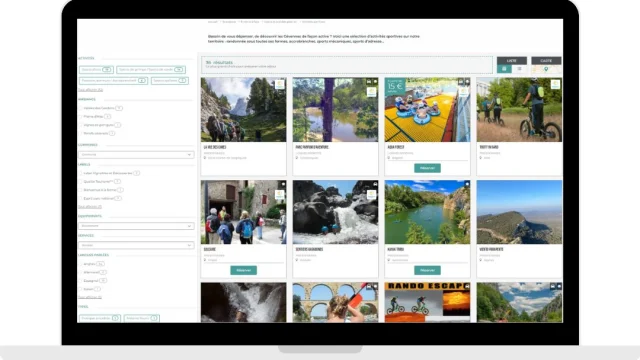
Task: Switch to the grid view icon under Liste
Action: coord(504,69)
